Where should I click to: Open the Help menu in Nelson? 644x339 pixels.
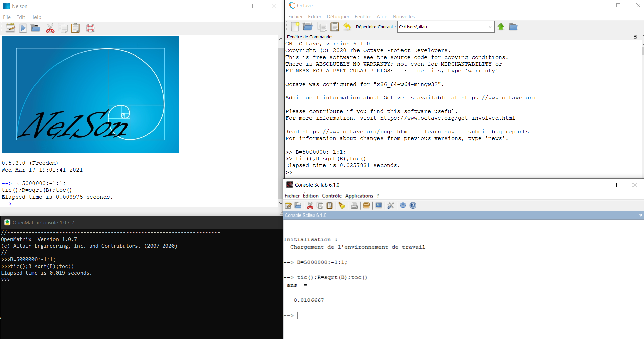click(x=36, y=17)
